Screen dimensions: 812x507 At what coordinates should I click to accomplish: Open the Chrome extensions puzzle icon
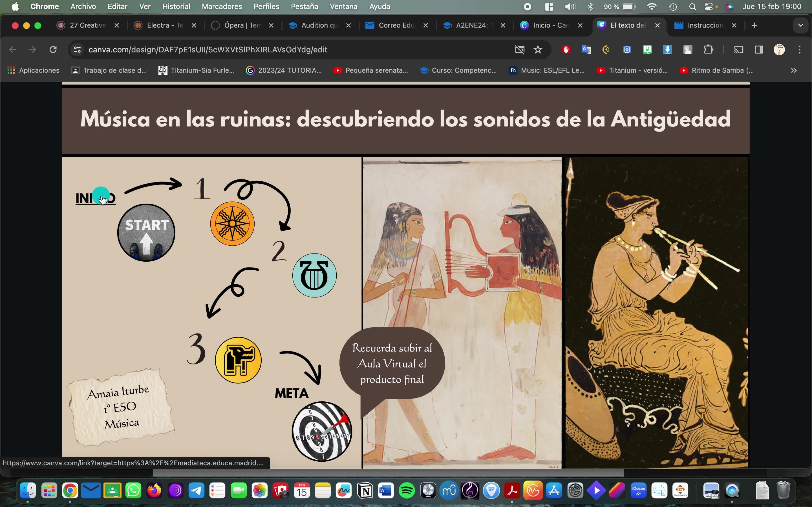pos(708,50)
